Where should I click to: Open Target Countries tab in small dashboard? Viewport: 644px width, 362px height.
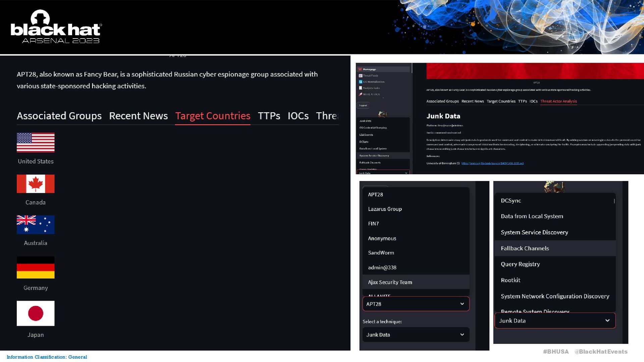pos(501,101)
